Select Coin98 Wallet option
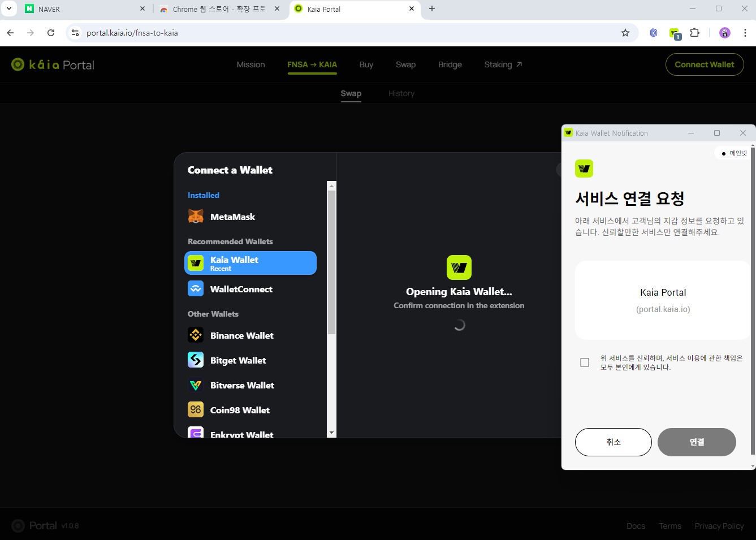Image resolution: width=756 pixels, height=540 pixels. coord(250,410)
